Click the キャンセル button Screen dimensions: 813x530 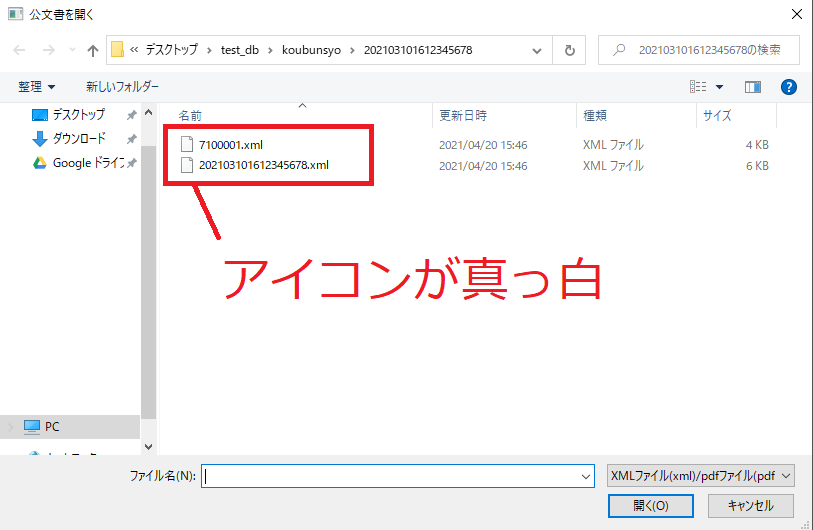[x=745, y=505]
